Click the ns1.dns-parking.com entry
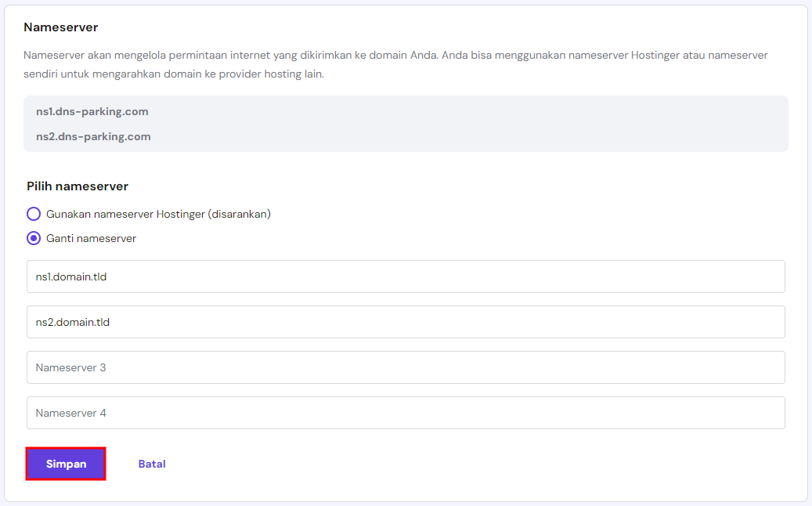 [92, 111]
